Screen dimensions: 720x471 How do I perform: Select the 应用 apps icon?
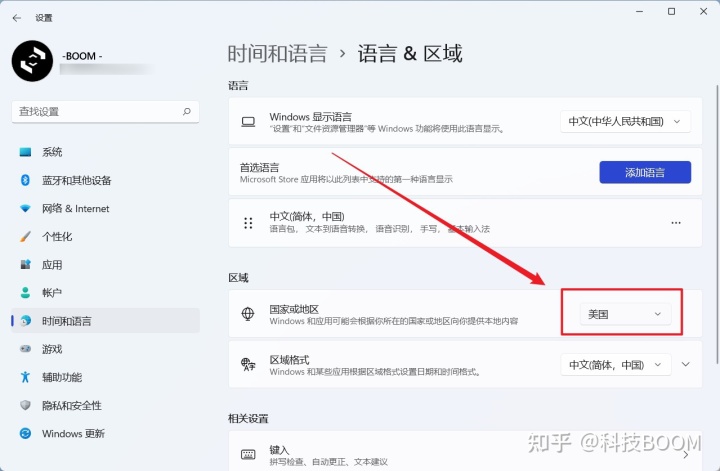click(x=25, y=264)
